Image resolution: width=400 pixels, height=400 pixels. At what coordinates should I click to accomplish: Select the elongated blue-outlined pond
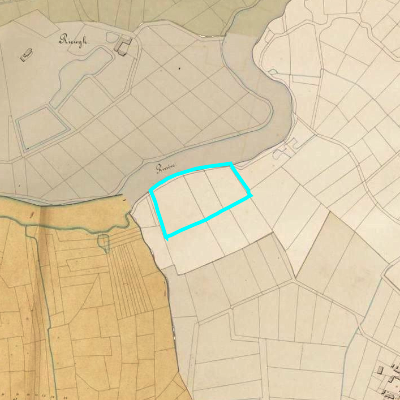click(83, 74)
